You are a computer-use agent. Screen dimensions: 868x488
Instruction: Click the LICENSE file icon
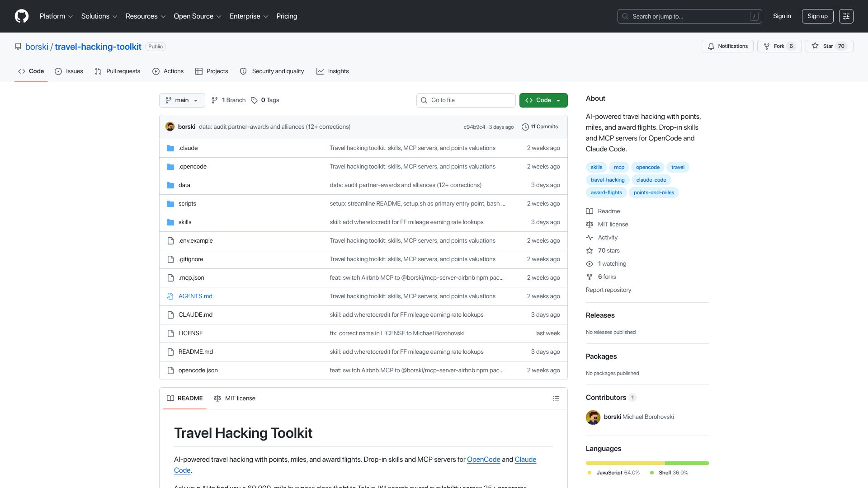click(170, 333)
